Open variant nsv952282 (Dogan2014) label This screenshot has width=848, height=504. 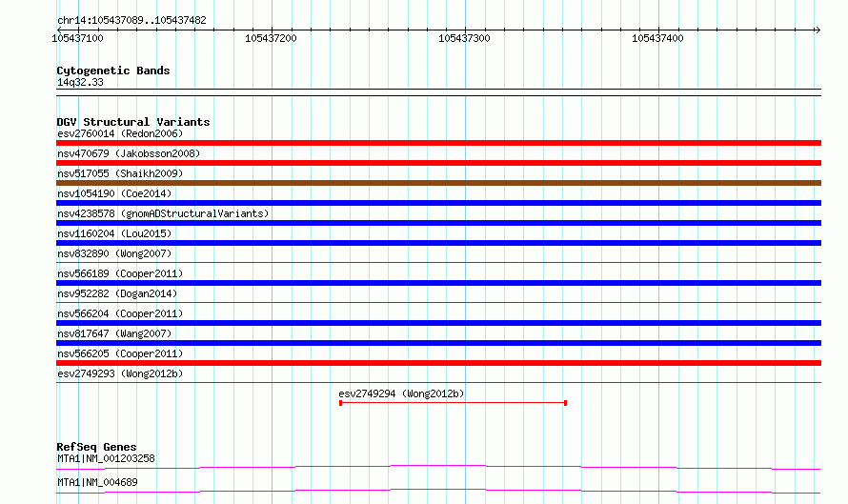(117, 293)
